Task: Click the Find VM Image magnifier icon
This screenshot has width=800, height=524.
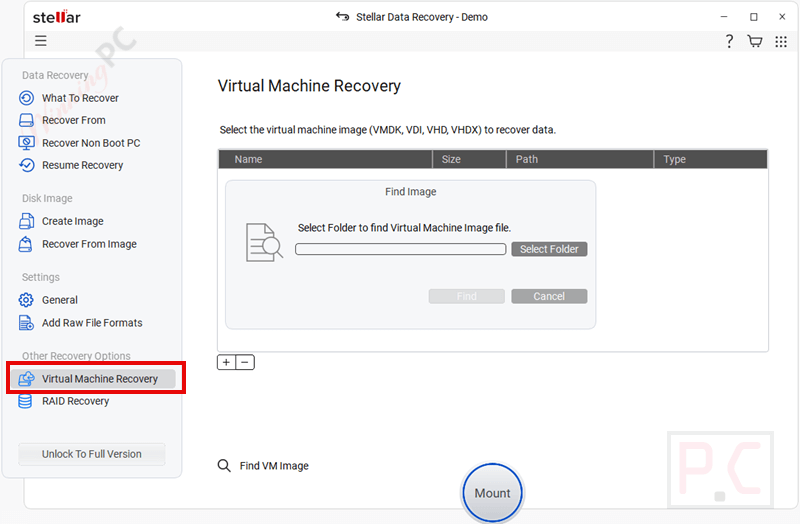Action: click(x=224, y=465)
